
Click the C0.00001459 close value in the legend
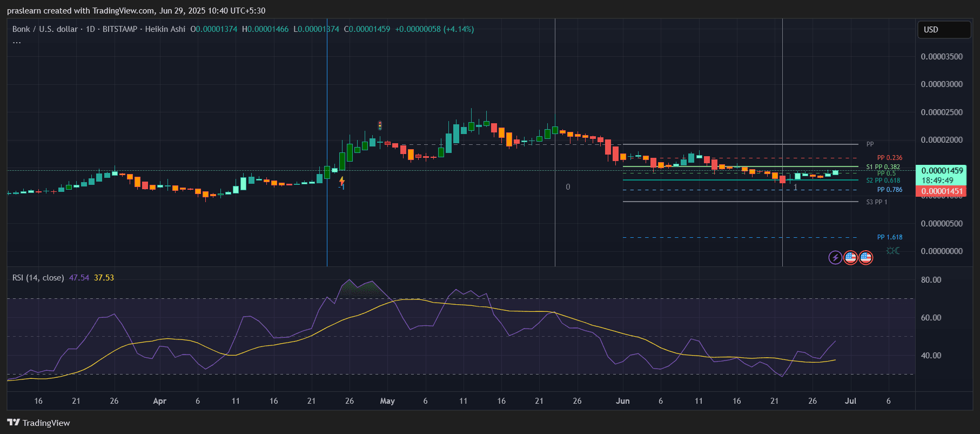(x=367, y=29)
